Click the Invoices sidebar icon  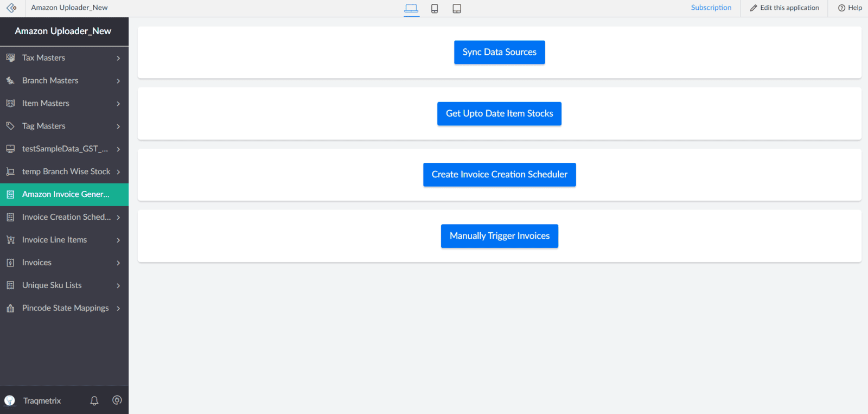tap(10, 263)
